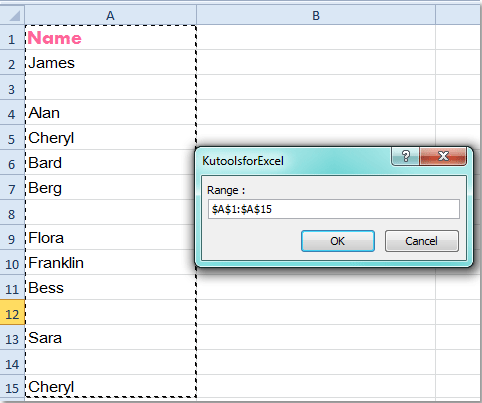Select the cell containing Alan

(x=110, y=112)
